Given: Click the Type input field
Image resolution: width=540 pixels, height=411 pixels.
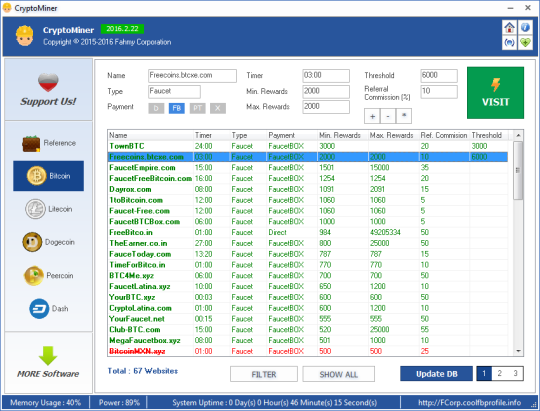Looking at the screenshot, I should [174, 92].
